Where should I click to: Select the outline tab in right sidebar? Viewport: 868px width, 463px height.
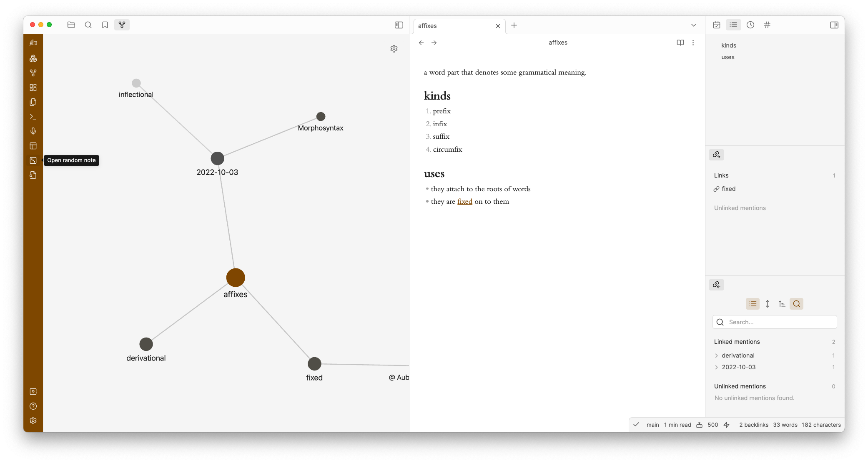[733, 25]
